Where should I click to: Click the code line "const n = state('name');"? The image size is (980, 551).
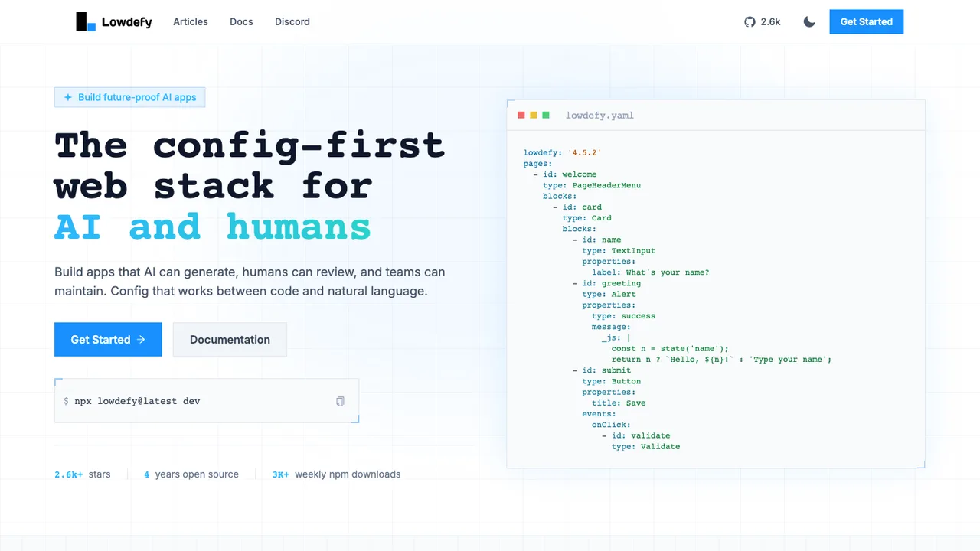pyautogui.click(x=671, y=349)
